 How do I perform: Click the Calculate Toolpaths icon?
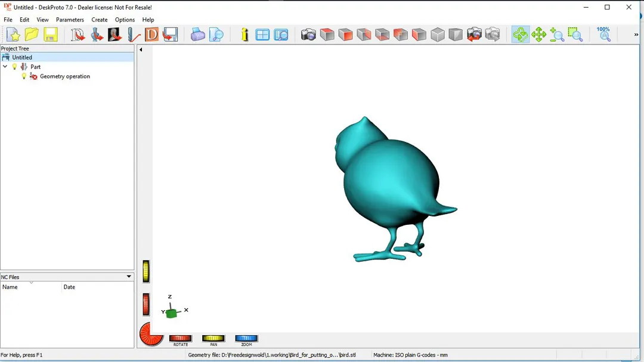coord(134,35)
